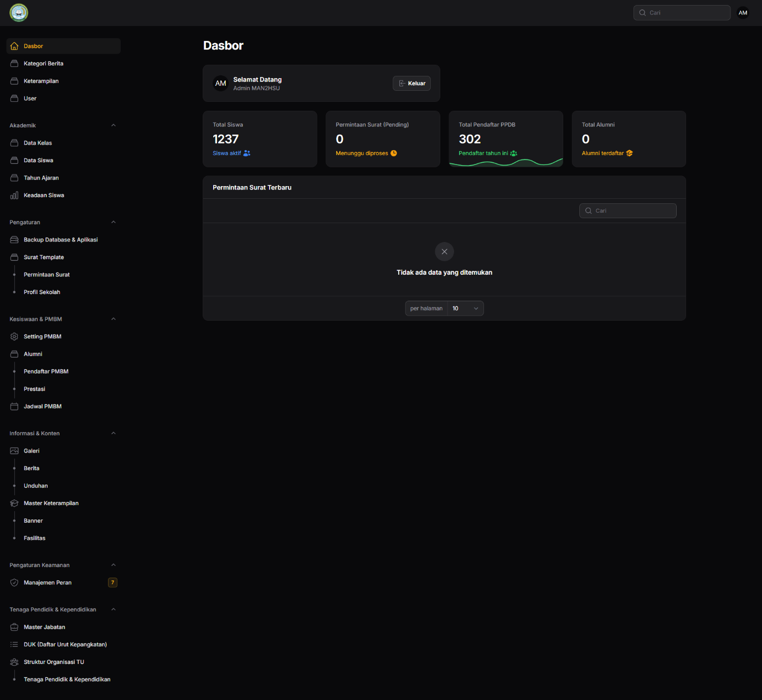
Task: Collapse the Pengaturan Keamanan group
Action: click(x=114, y=565)
